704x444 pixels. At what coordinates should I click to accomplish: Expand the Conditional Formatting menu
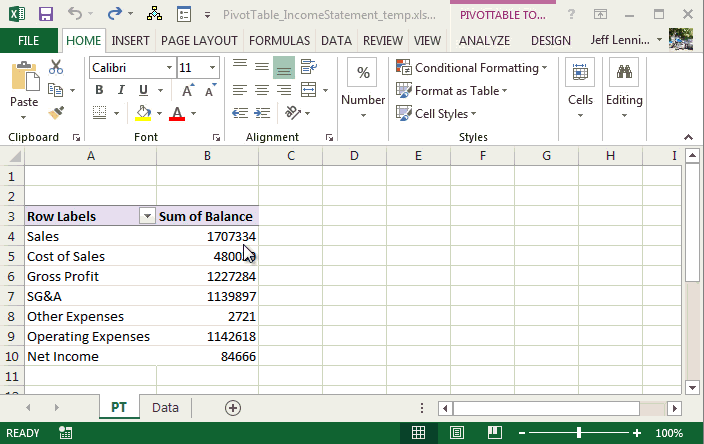(x=472, y=68)
